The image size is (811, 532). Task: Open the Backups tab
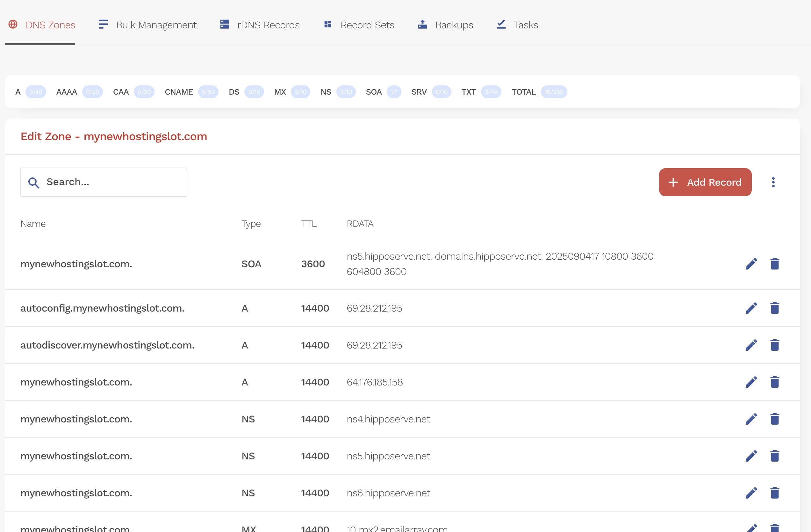coord(445,25)
